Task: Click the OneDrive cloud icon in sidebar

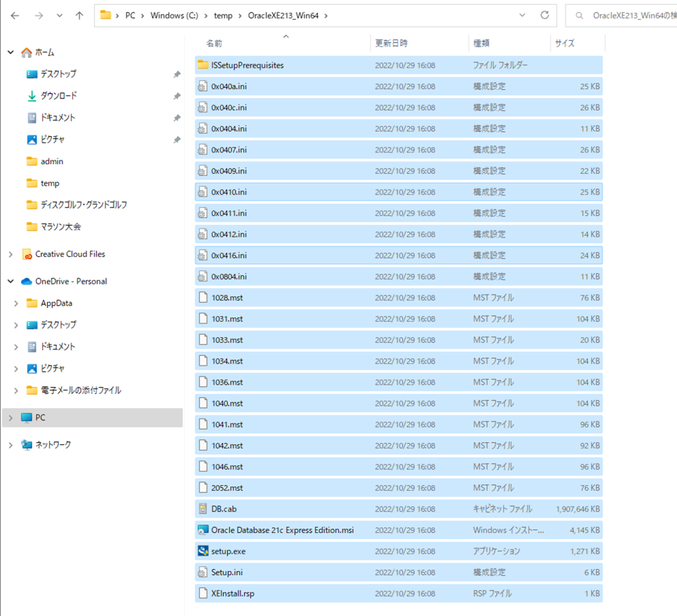Action: tap(26, 281)
